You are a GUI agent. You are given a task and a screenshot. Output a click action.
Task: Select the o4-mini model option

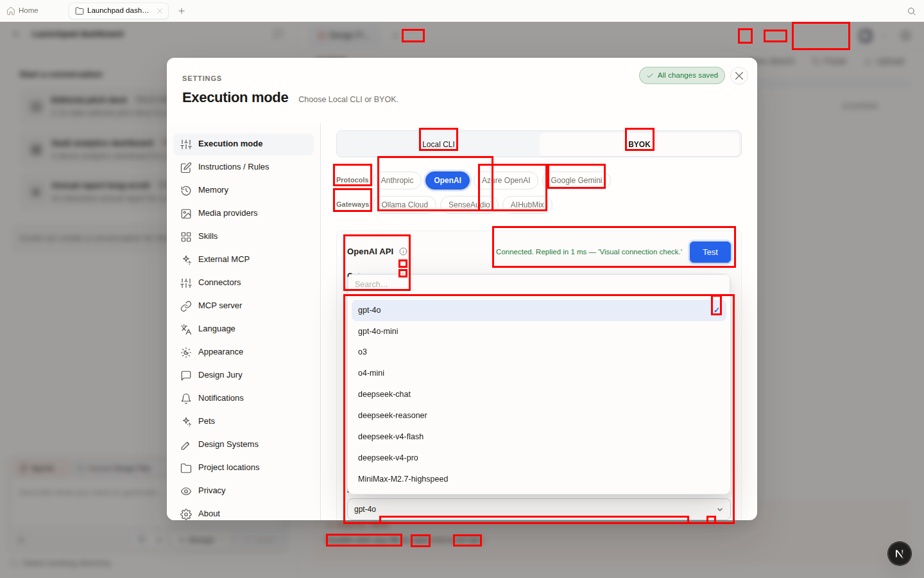538,373
